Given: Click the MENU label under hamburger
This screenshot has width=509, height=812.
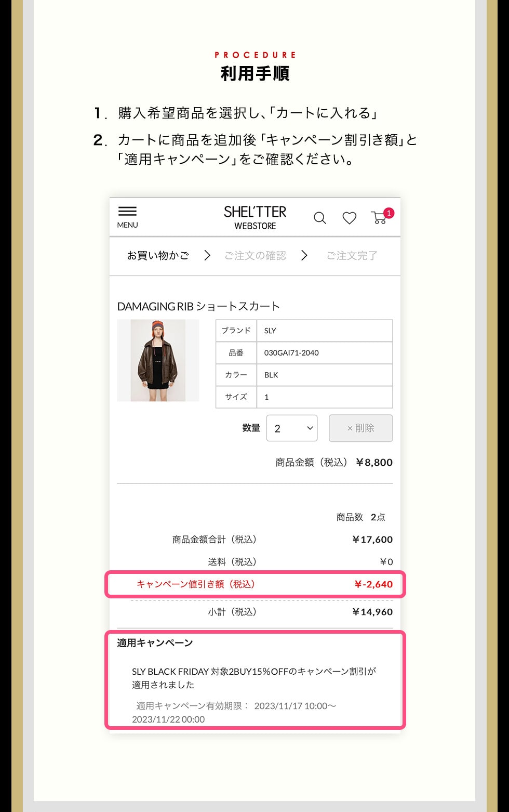Looking at the screenshot, I should click(127, 225).
